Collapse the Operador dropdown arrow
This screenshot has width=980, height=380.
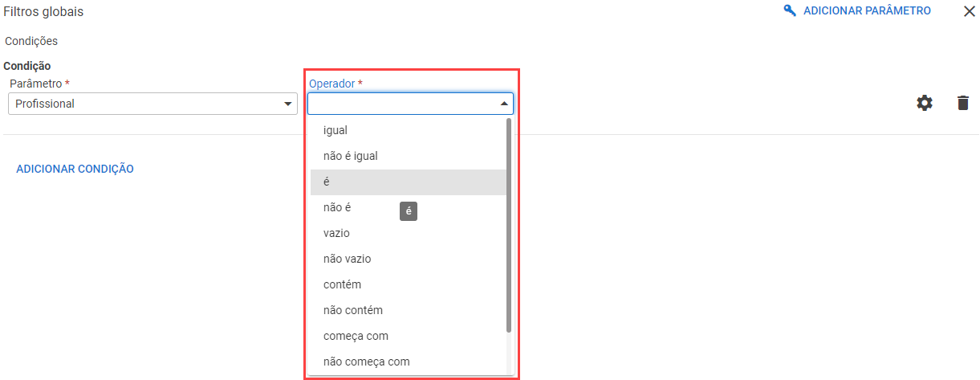coord(504,104)
